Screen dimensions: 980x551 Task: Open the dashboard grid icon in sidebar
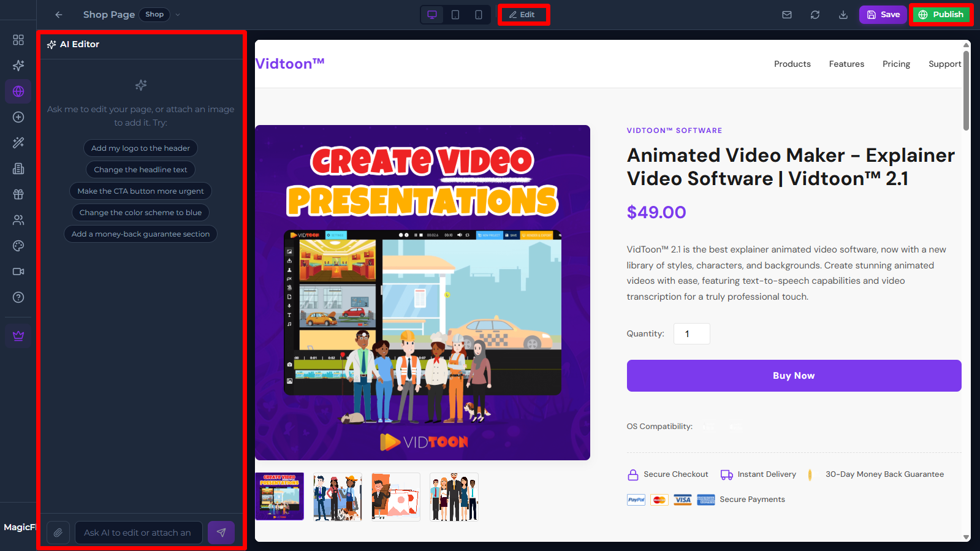[x=18, y=40]
